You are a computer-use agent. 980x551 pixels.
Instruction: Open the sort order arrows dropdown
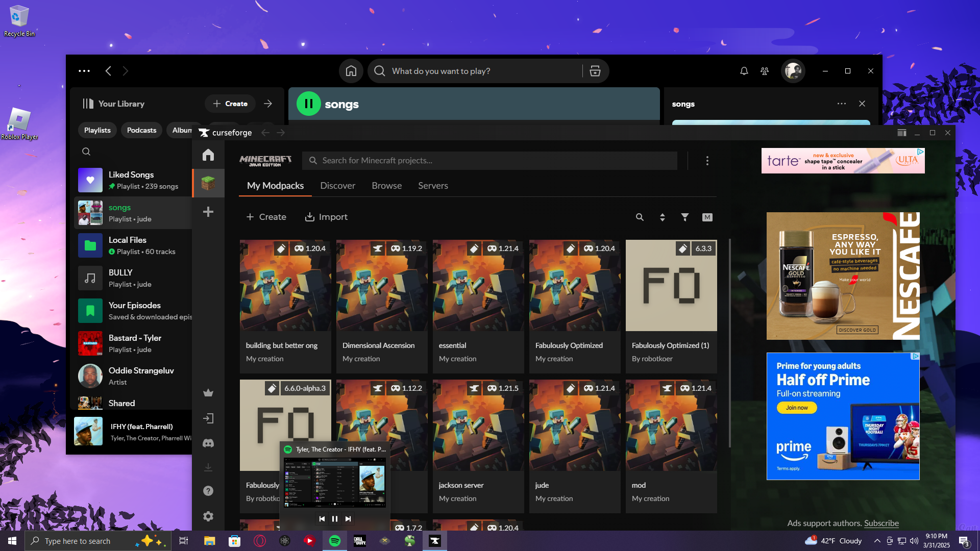[x=662, y=217]
